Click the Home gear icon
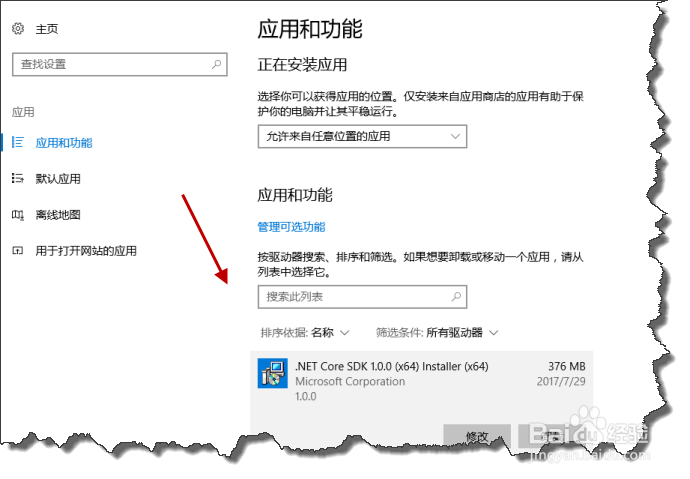The image size is (690, 479). tap(18, 29)
